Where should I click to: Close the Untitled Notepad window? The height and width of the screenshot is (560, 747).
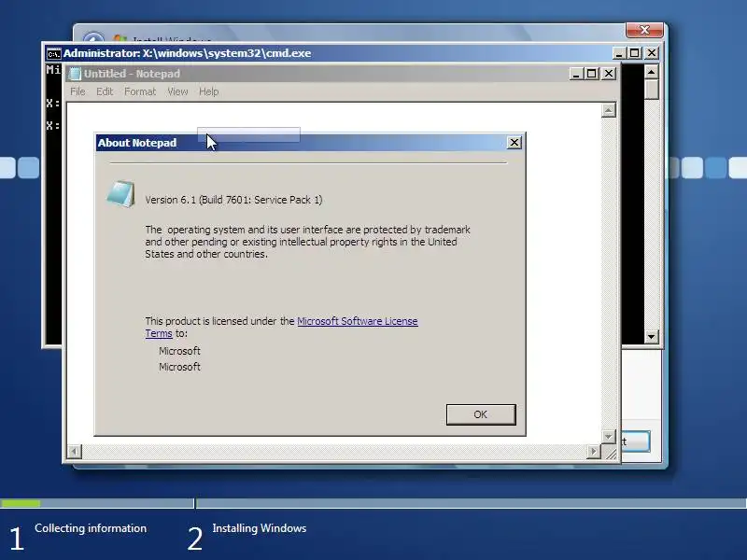(609, 74)
